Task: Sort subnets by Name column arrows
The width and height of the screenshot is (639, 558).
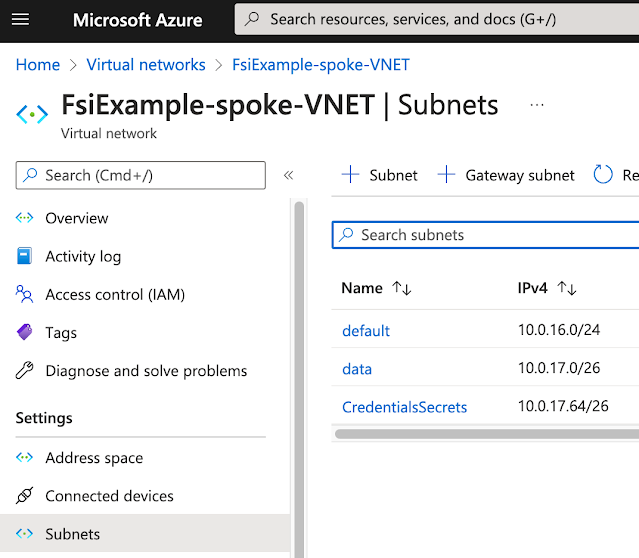Action: point(402,288)
